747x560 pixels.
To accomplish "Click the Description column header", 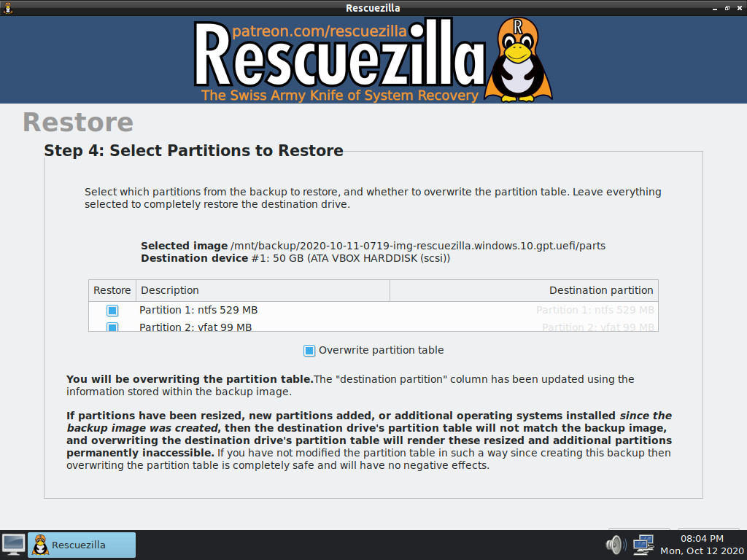I will (x=263, y=290).
